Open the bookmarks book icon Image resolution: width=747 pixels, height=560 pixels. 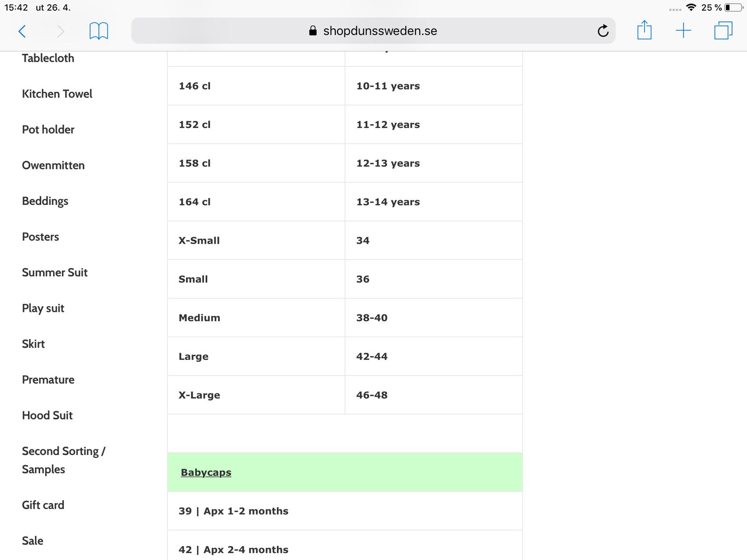(x=99, y=31)
